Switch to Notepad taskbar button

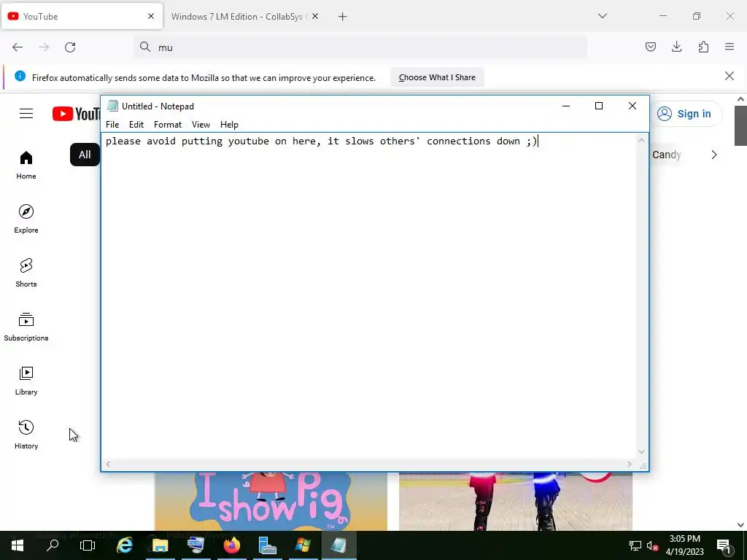(x=338, y=545)
